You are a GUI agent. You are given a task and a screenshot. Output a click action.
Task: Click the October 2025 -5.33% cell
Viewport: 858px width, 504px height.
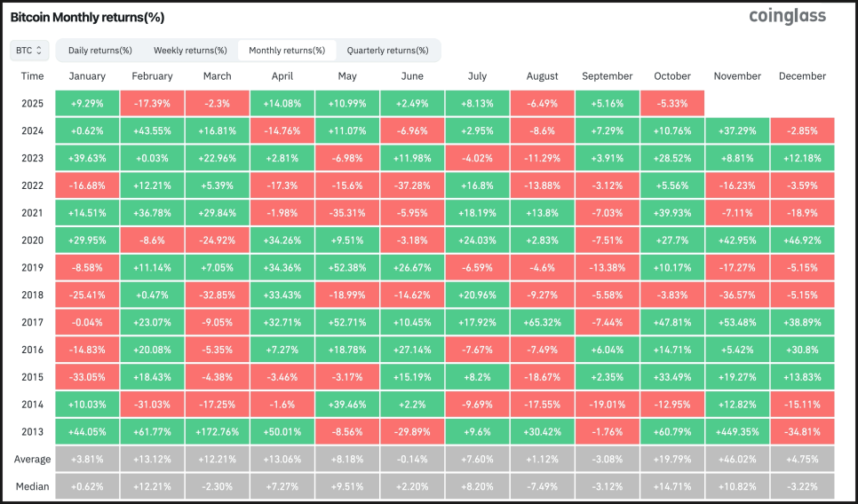671,103
